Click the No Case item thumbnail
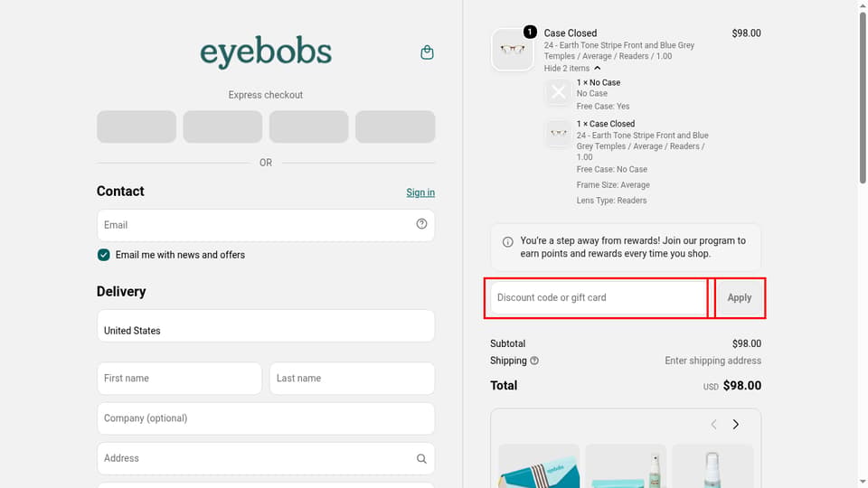The width and height of the screenshot is (868, 488). point(558,92)
